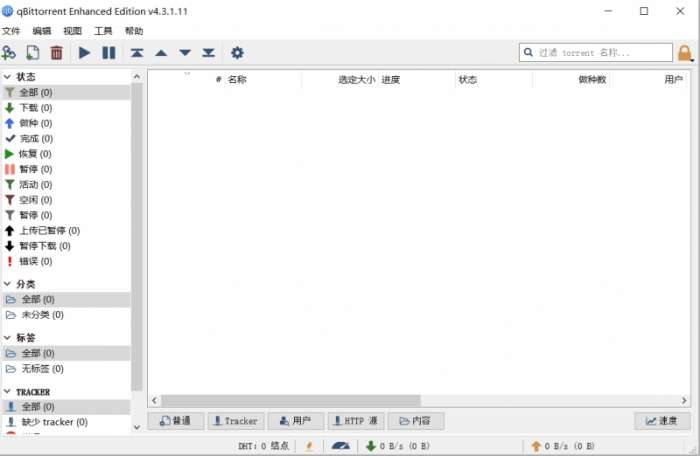Open the 工具 menu
Viewport: 700px width, 456px height.
pyautogui.click(x=103, y=31)
